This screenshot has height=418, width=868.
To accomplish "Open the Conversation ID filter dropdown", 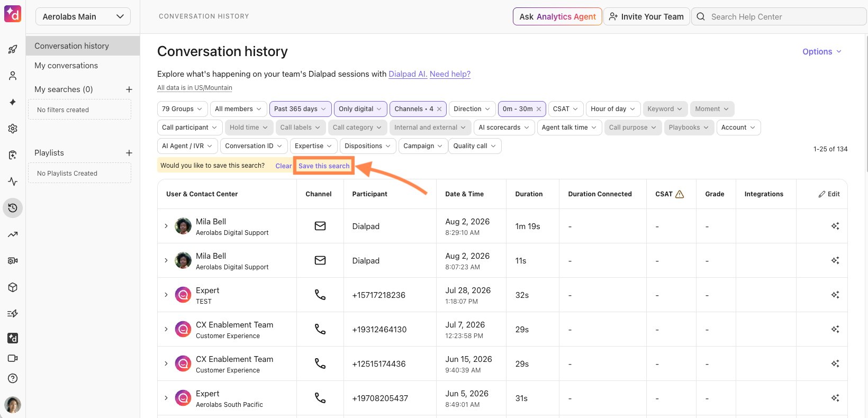I will click(254, 146).
